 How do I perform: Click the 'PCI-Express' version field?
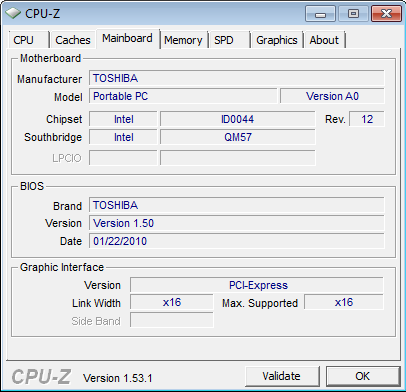click(x=257, y=285)
